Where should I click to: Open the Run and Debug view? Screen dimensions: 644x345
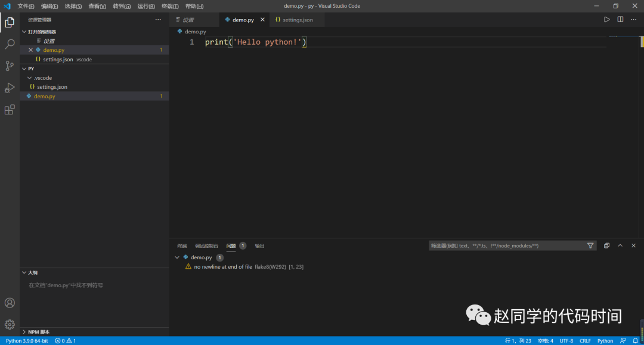point(10,88)
